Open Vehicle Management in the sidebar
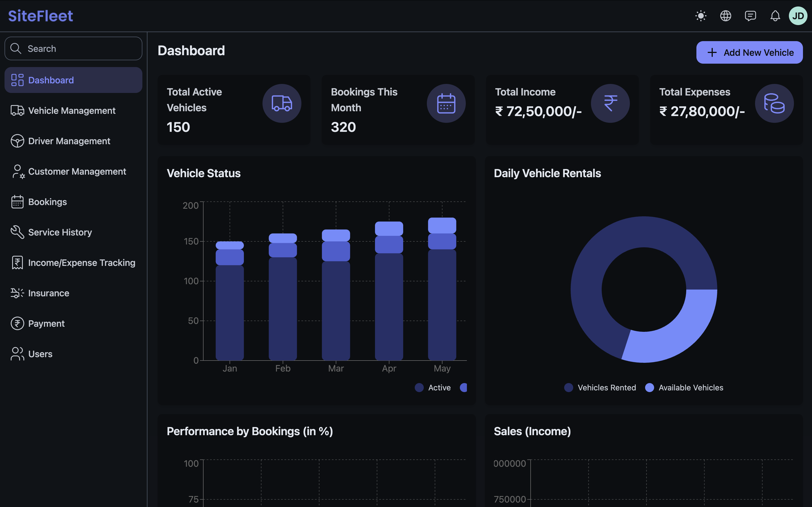Screen dimensions: 812x507 pos(72,111)
